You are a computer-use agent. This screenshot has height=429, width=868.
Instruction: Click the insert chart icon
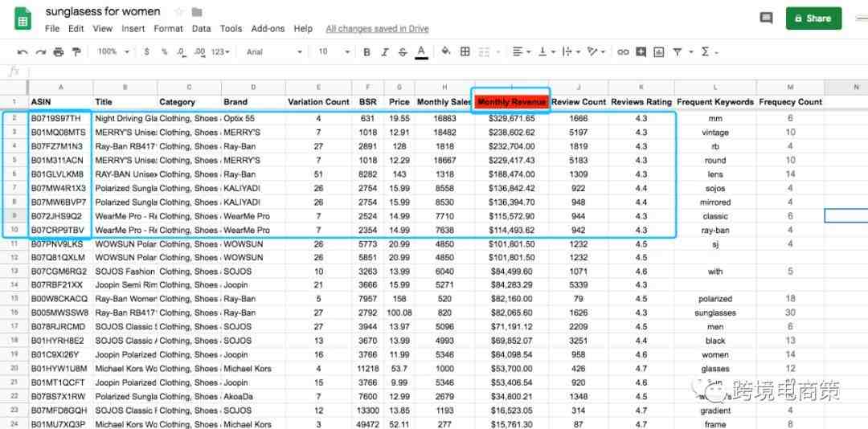click(x=659, y=52)
